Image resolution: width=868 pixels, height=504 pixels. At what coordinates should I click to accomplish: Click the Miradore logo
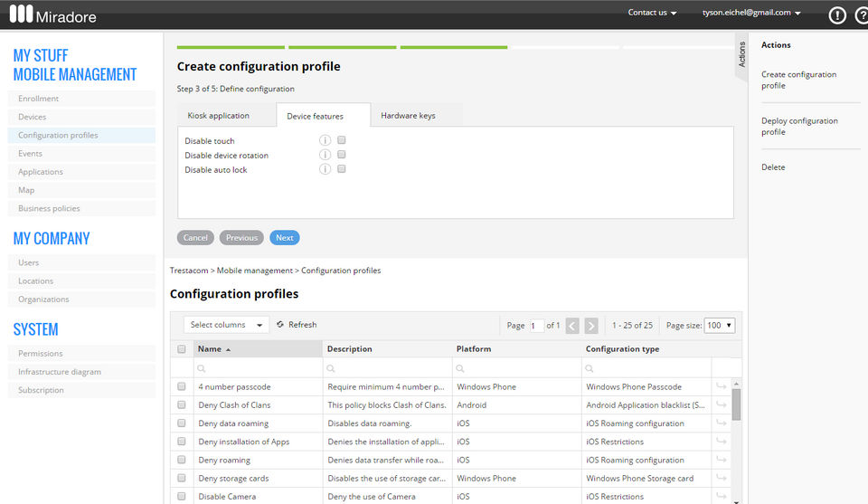coord(52,15)
